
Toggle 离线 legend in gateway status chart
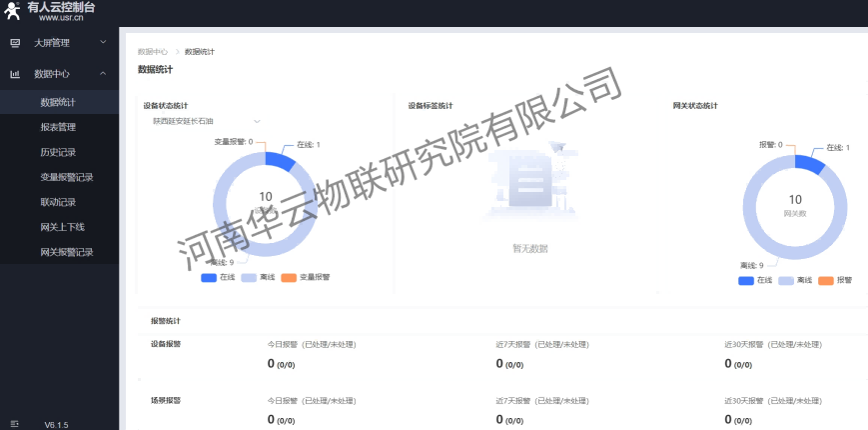(x=795, y=280)
